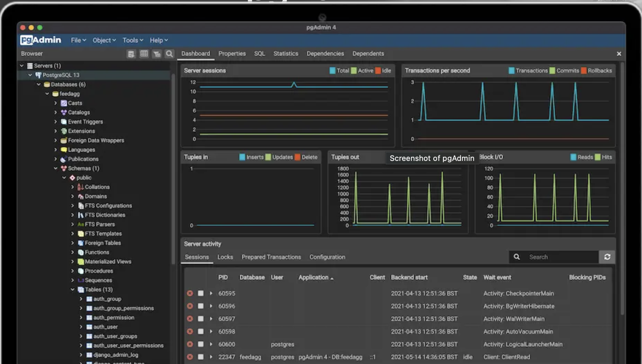Image resolution: width=642 pixels, height=364 pixels.
Task: Switch to the Locks tab in Server activity
Action: tap(225, 257)
